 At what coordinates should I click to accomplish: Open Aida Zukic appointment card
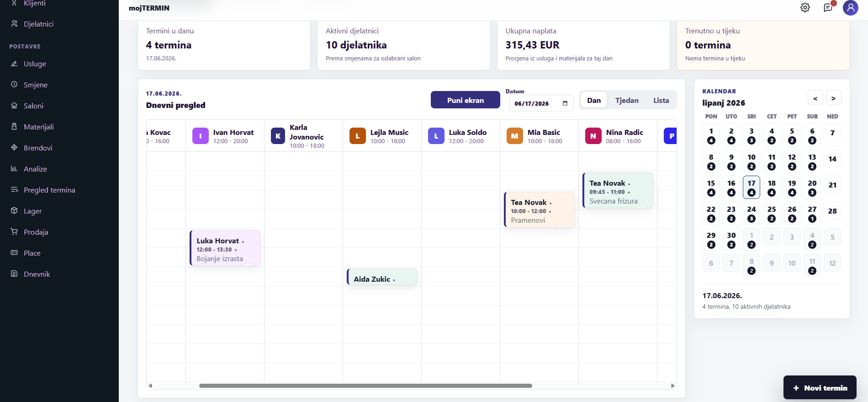(x=382, y=277)
